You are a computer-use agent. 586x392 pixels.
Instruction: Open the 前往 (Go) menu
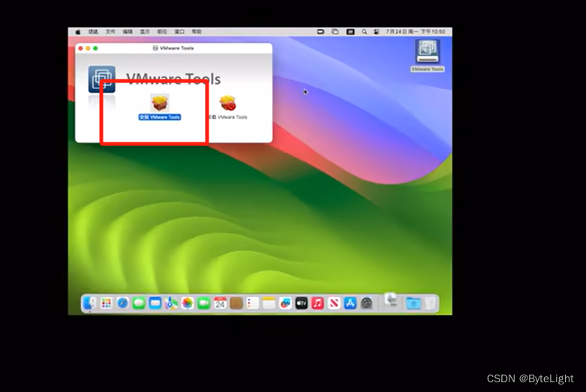162,31
